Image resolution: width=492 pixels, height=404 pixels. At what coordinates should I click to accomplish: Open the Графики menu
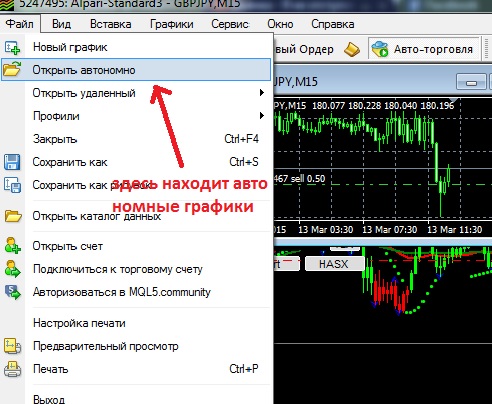[172, 24]
